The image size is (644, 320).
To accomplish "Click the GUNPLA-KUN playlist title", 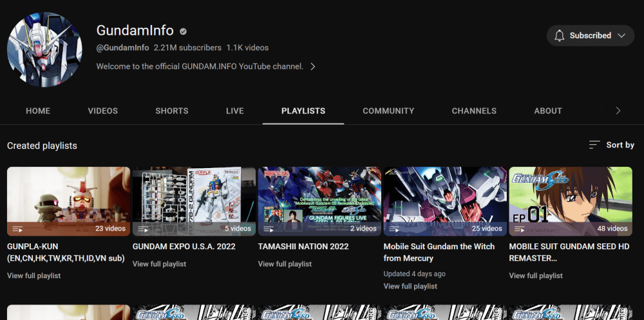I will coord(66,252).
